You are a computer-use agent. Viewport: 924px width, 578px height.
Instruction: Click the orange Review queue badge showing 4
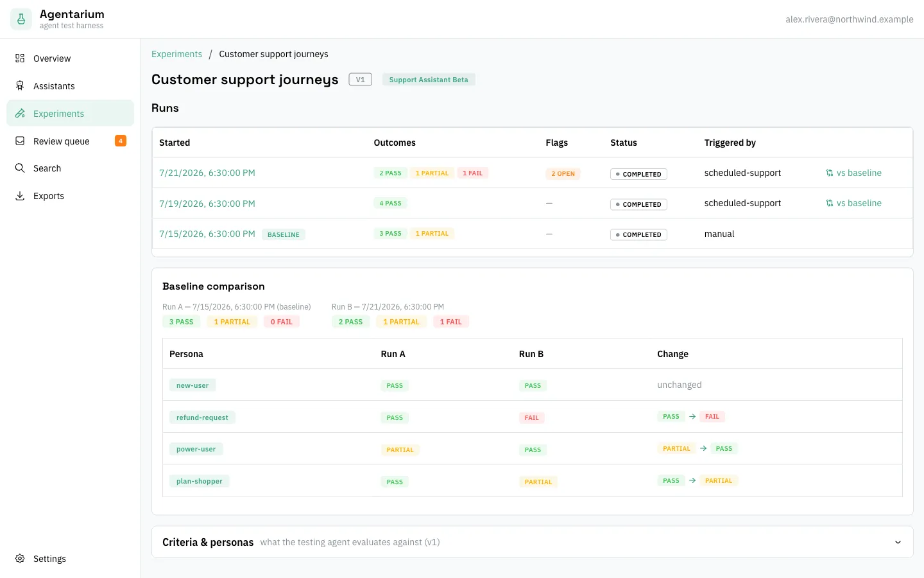[121, 141]
